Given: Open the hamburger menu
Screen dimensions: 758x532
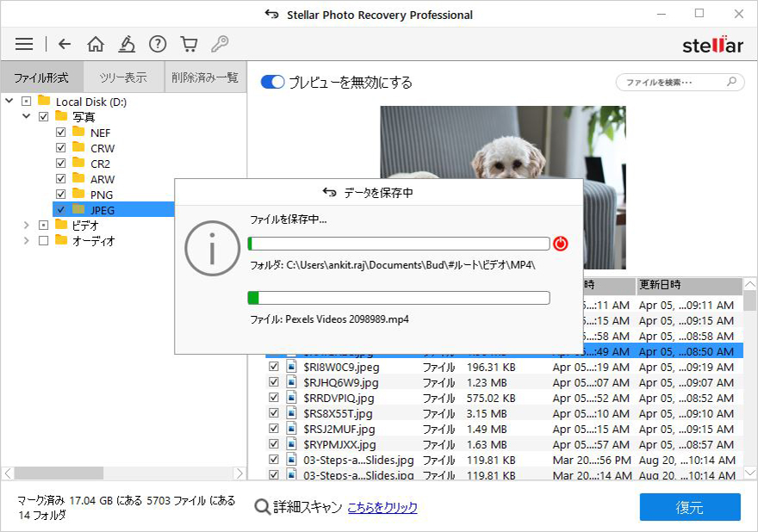Looking at the screenshot, I should click(x=23, y=44).
